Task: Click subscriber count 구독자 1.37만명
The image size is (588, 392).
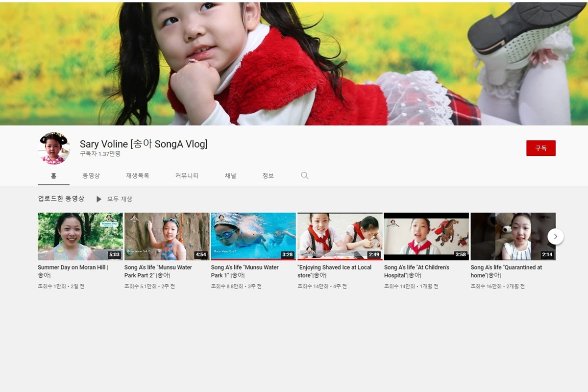Action: pyautogui.click(x=100, y=154)
